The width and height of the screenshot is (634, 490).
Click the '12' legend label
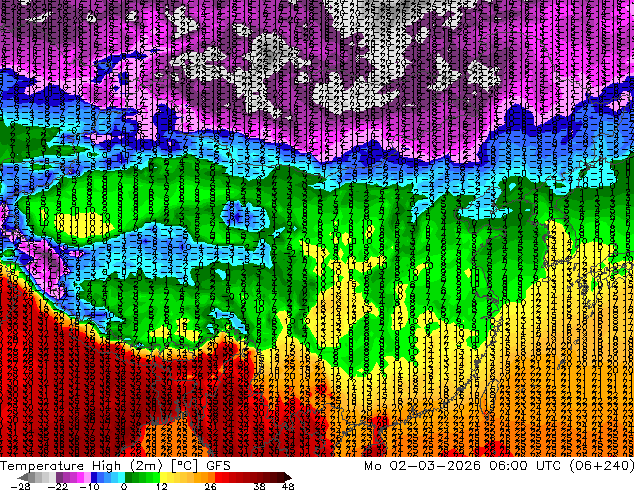point(162,486)
